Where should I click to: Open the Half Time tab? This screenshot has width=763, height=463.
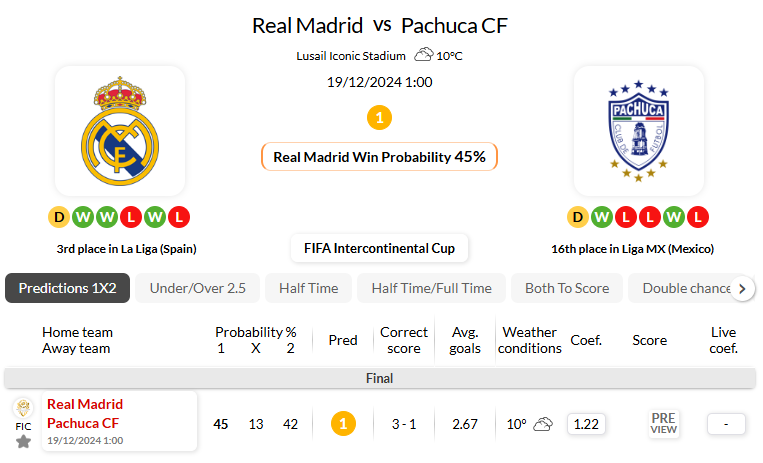[x=308, y=288]
